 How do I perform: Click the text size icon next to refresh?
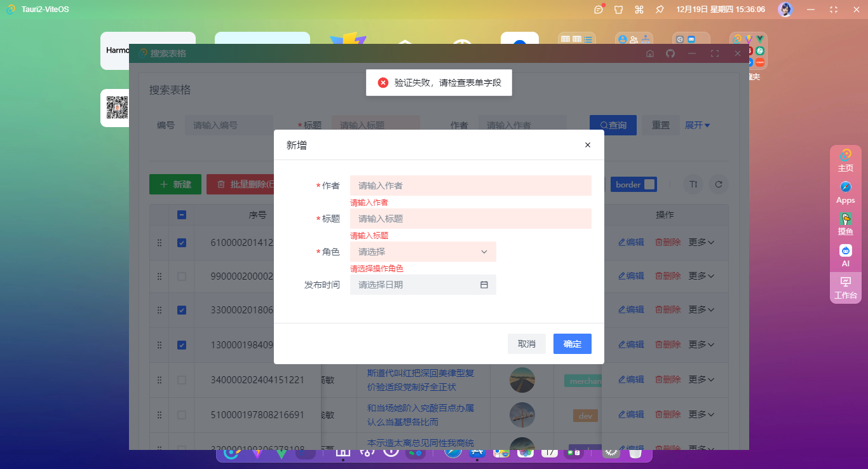click(x=693, y=184)
